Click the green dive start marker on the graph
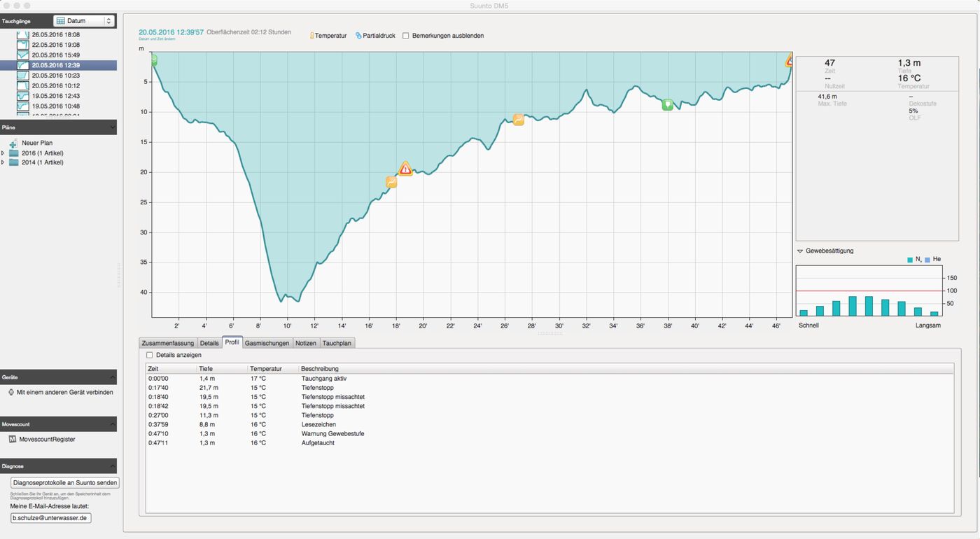Screen dimensions: 980x539 (154, 60)
